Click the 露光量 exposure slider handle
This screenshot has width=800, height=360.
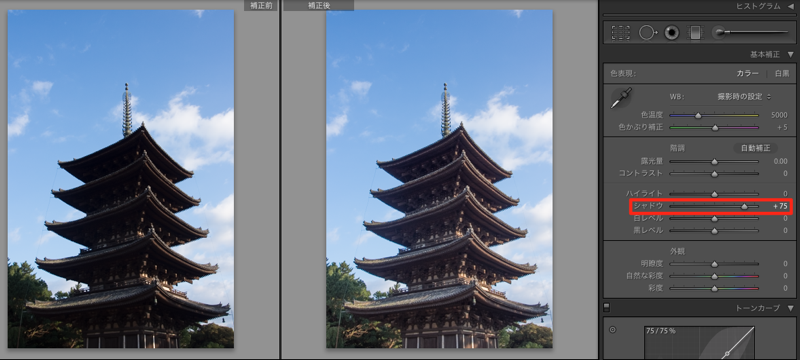pyautogui.click(x=714, y=162)
